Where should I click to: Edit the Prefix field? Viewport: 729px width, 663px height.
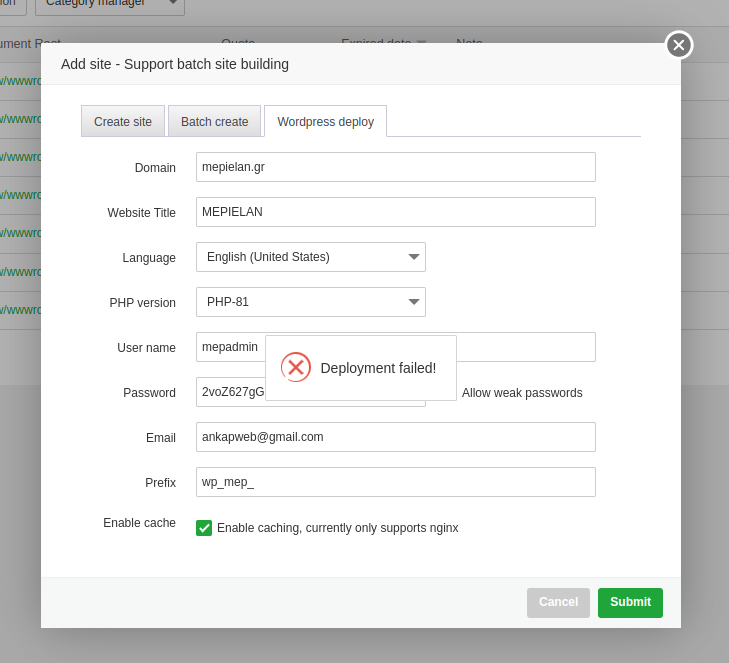(396, 482)
